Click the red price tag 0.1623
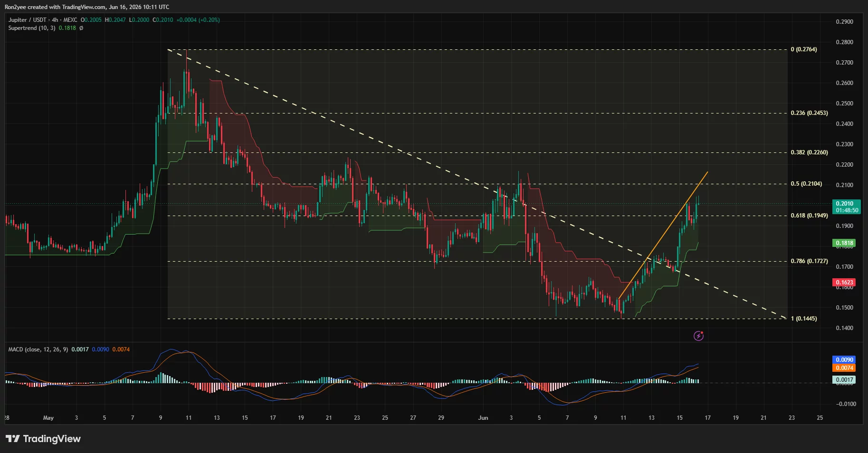Screen dimensions: 868x453 [x=844, y=283]
